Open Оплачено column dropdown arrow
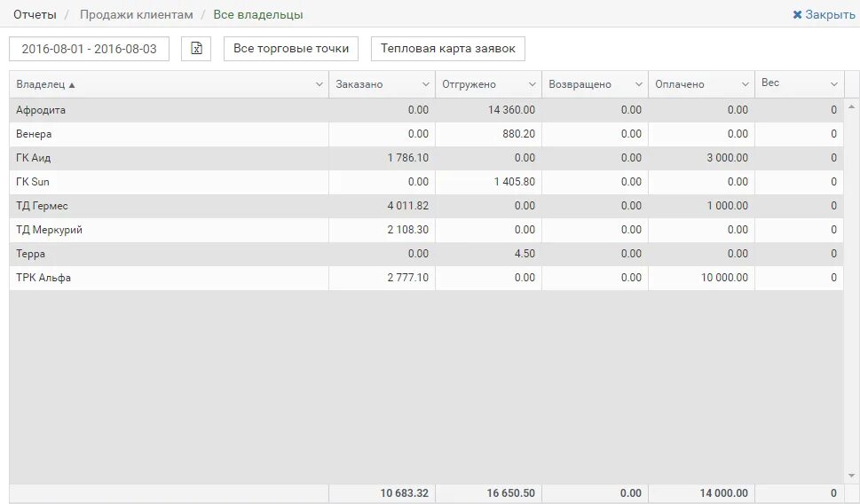Screen dimensions: 860x504 (x=745, y=84)
